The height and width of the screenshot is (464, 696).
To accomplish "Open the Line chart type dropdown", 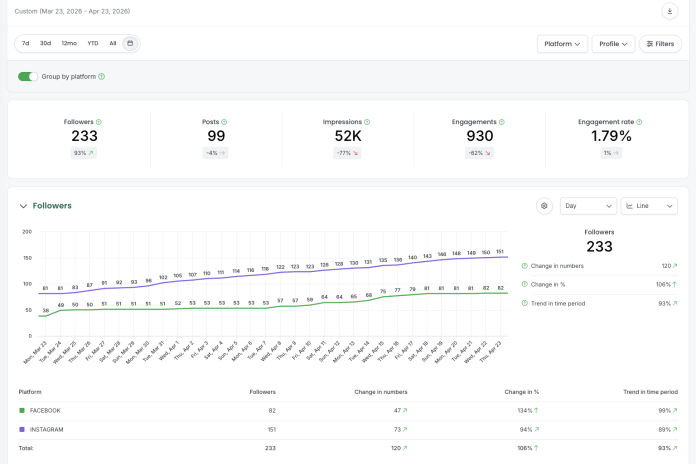I will (x=649, y=206).
